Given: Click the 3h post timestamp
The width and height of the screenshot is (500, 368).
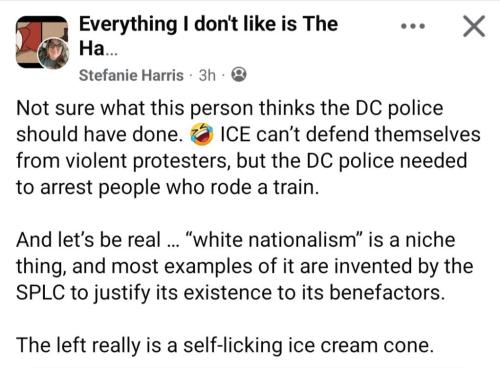Looking at the screenshot, I should pos(207,75).
